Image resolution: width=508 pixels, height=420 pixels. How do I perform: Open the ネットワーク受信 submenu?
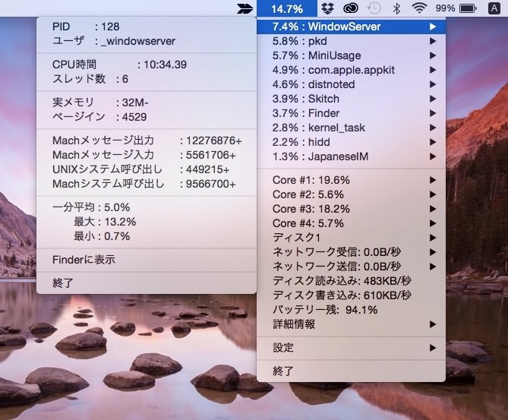click(x=351, y=252)
